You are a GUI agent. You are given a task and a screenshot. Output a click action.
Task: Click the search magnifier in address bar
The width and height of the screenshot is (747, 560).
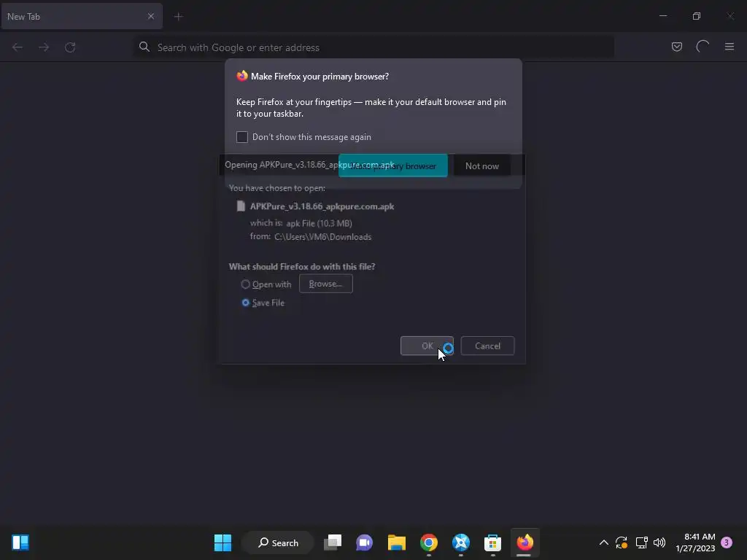[x=144, y=47]
